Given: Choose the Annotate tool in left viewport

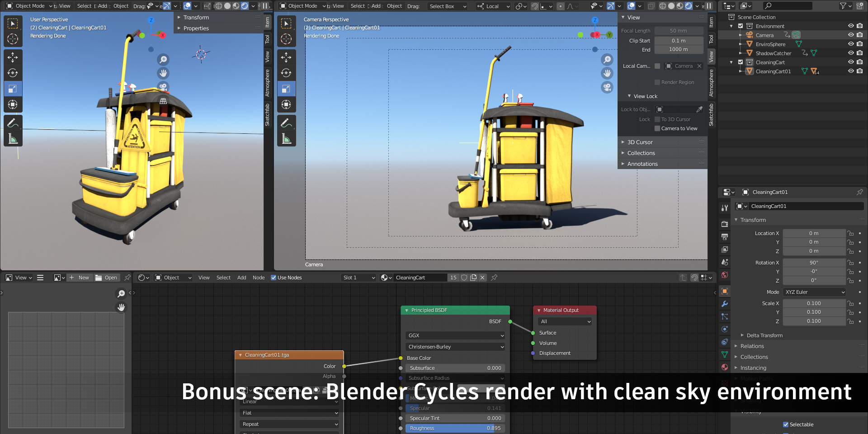Looking at the screenshot, I should click(x=13, y=123).
